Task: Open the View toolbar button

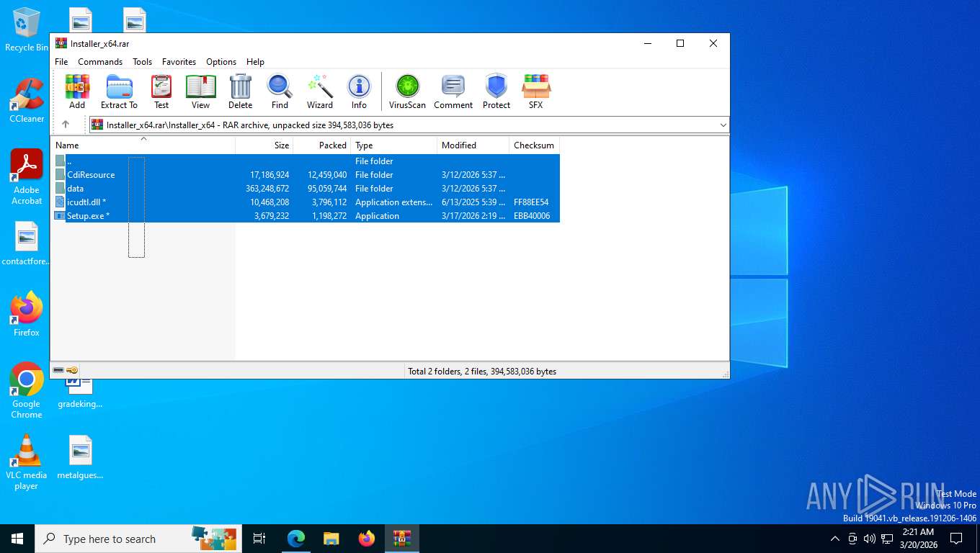Action: tap(200, 91)
